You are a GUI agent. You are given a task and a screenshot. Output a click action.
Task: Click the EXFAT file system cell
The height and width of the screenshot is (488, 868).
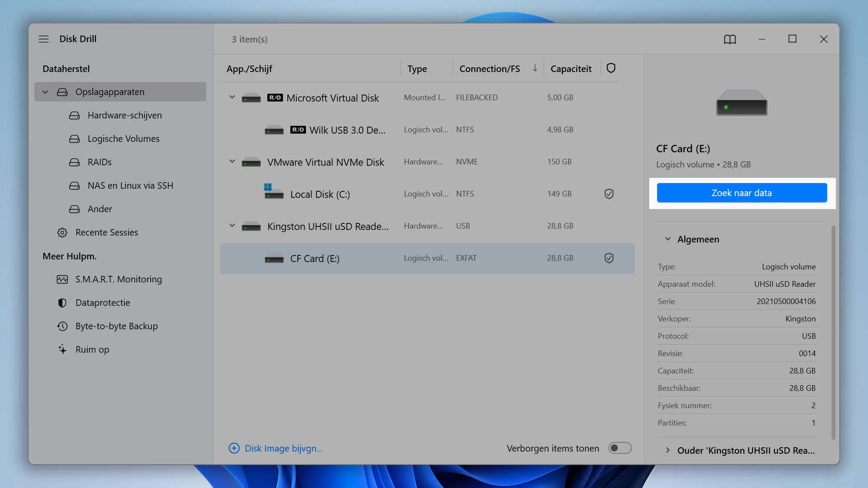(466, 258)
